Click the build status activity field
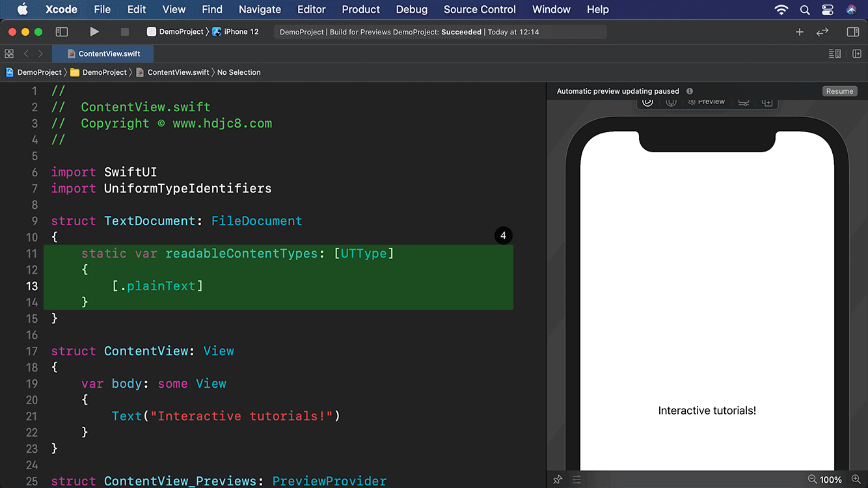 pyautogui.click(x=441, y=32)
